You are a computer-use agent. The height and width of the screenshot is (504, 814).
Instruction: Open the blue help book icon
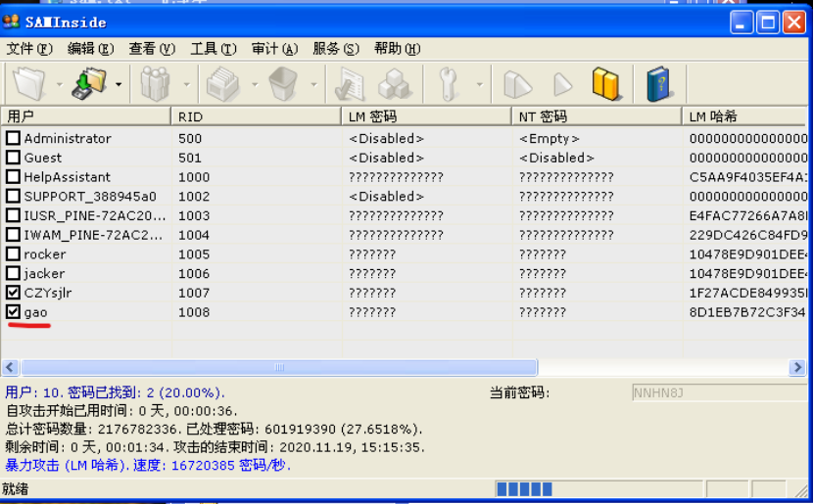tap(659, 83)
